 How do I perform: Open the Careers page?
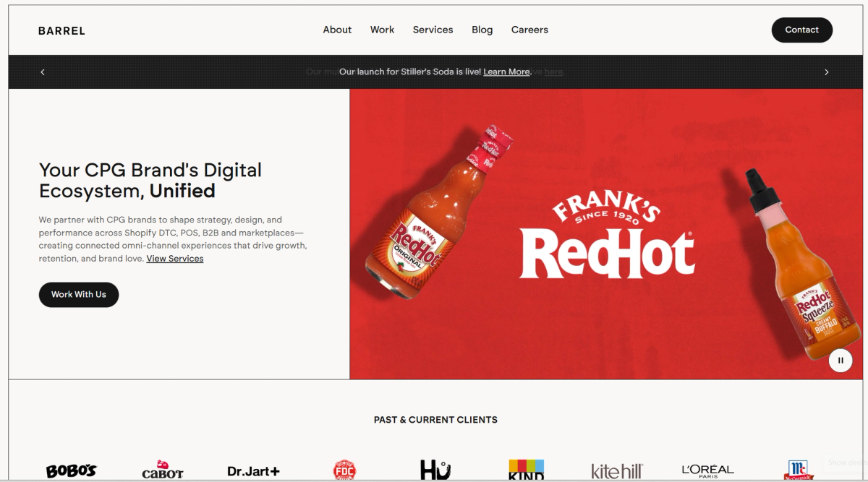point(529,30)
